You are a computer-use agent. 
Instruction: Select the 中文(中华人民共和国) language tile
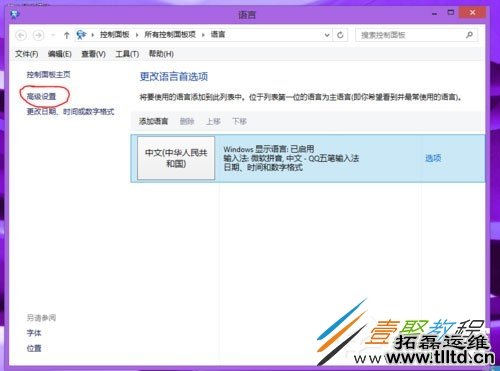tap(176, 158)
